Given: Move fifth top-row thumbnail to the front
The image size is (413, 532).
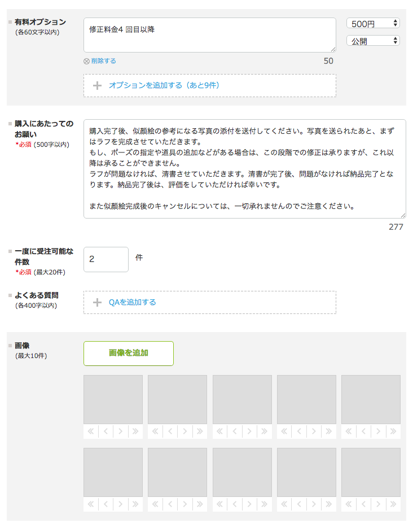Looking at the screenshot, I should [x=349, y=431].
